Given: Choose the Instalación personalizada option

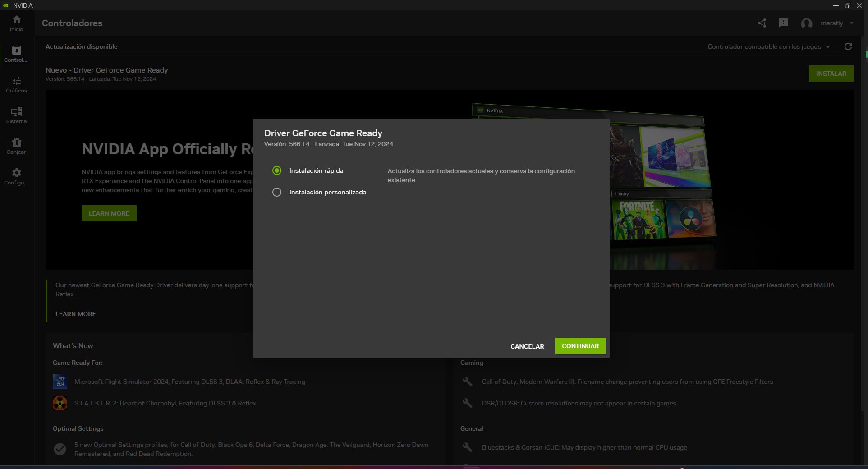Looking at the screenshot, I should tap(277, 192).
